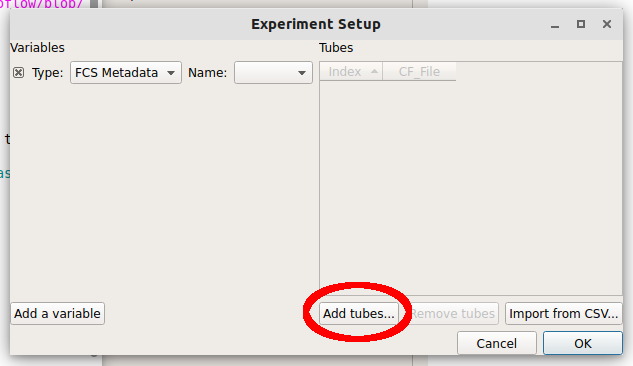Sort tubes by the Index column header

coord(351,71)
